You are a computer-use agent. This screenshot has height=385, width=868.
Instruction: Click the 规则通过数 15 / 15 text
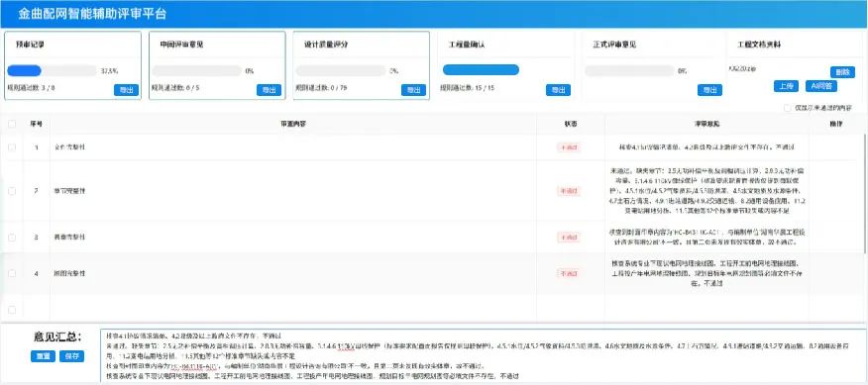(468, 87)
